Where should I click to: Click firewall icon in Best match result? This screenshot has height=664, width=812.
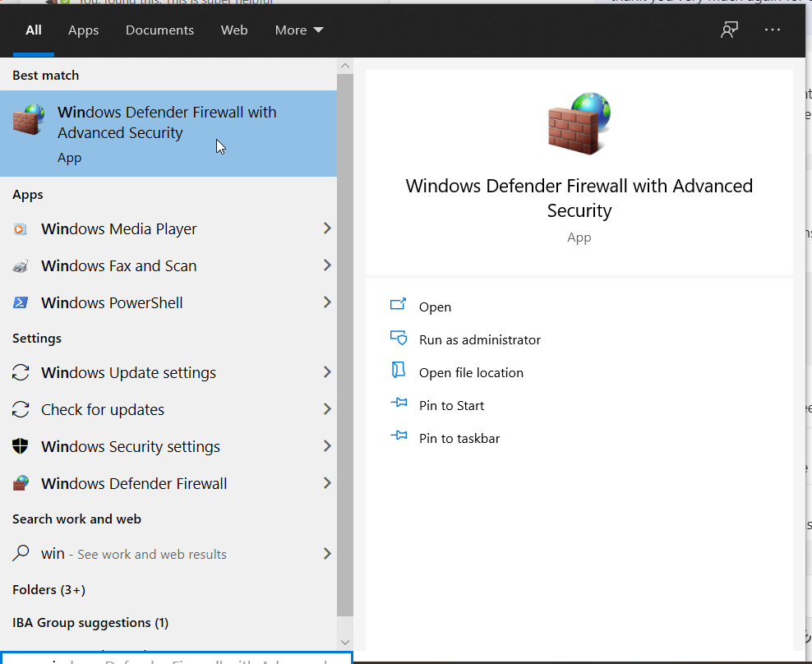(x=29, y=119)
